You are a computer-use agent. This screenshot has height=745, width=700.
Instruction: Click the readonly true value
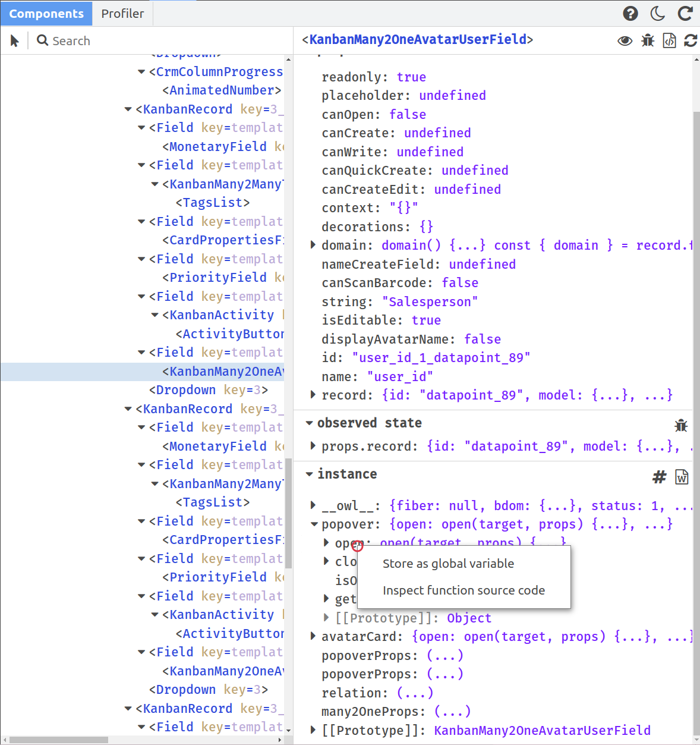pyautogui.click(x=412, y=77)
